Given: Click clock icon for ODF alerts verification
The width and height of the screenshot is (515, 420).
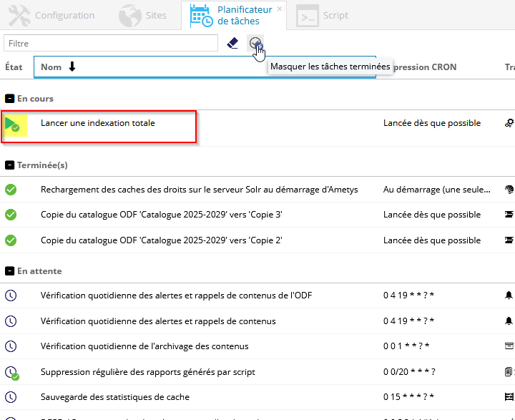Looking at the screenshot, I should pyautogui.click(x=11, y=296).
